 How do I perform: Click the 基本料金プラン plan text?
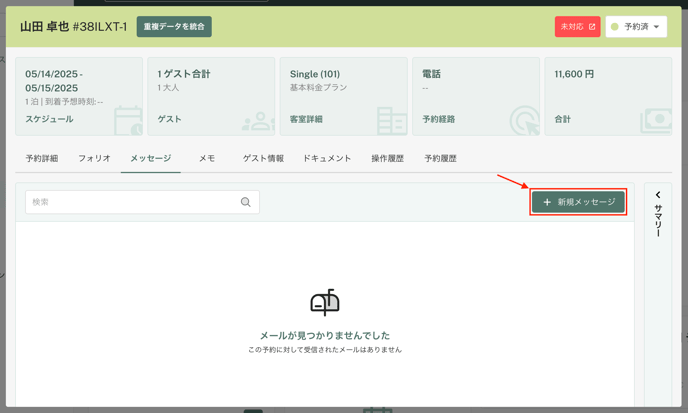pyautogui.click(x=318, y=87)
